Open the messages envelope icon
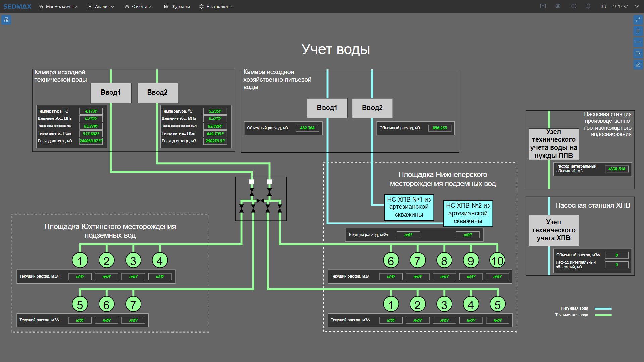Viewport: 644px width, 362px height. point(543,6)
